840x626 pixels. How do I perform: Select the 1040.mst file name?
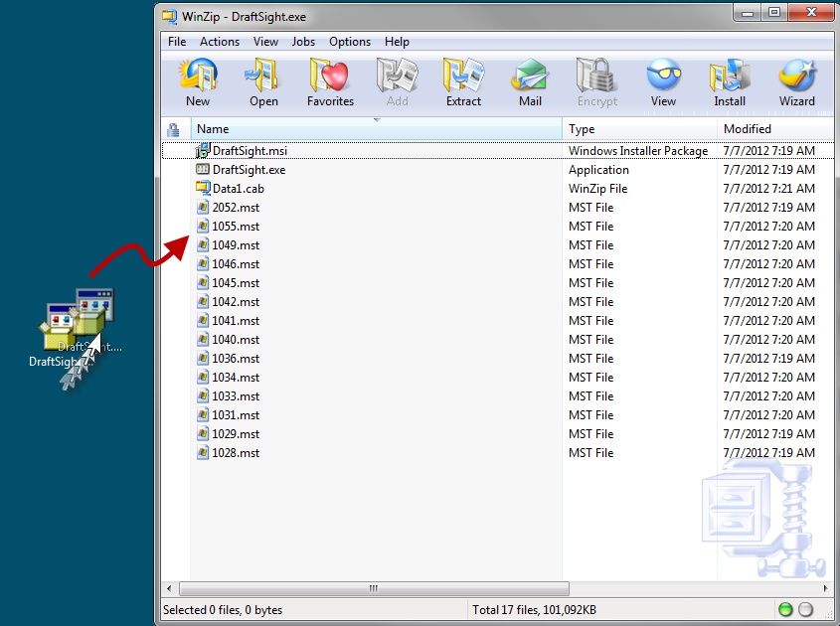tap(236, 340)
